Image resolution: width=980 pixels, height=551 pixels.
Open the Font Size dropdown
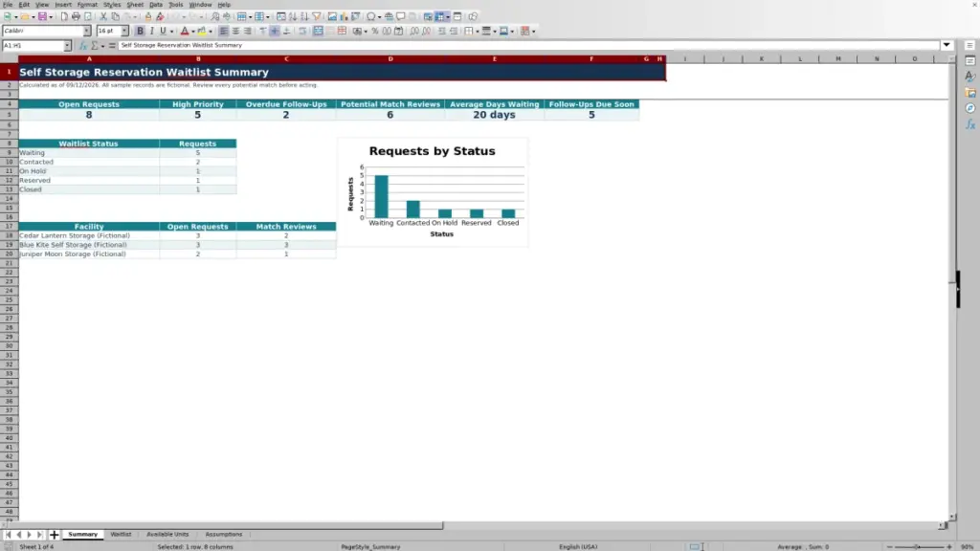click(x=124, y=31)
